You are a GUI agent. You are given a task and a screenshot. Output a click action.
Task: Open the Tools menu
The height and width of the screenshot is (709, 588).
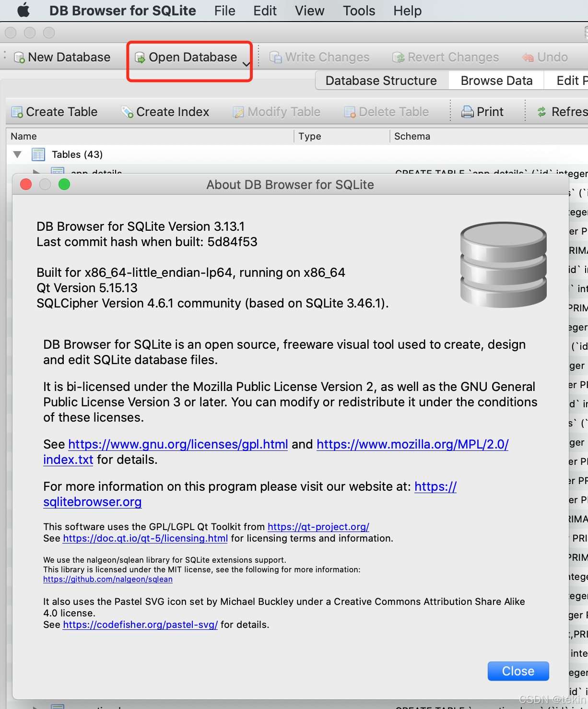[359, 11]
